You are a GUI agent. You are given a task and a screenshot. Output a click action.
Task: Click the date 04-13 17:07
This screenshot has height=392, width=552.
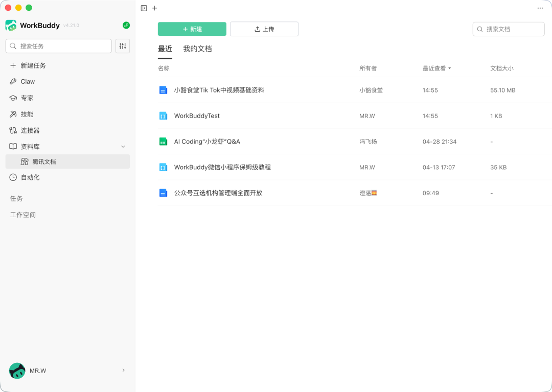pos(439,167)
